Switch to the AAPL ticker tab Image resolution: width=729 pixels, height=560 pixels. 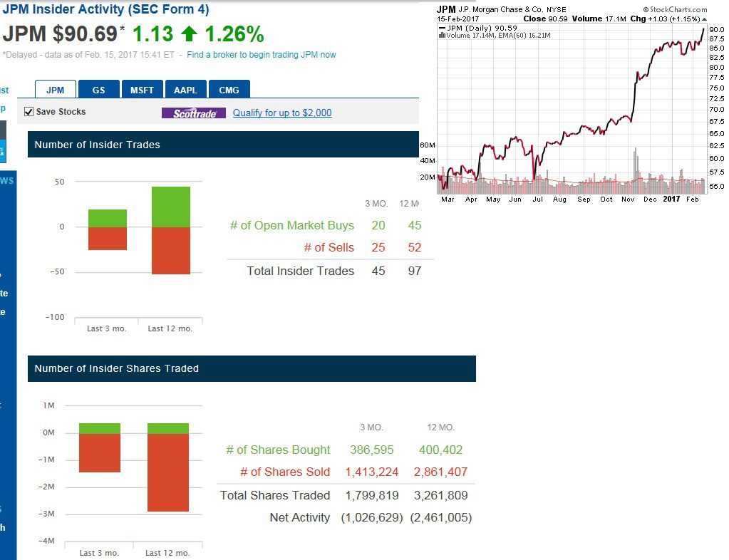(x=185, y=90)
